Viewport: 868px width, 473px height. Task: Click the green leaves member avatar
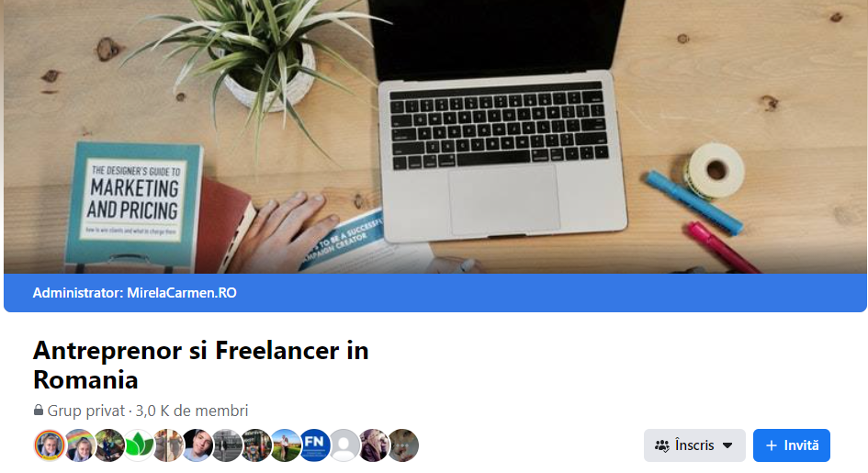[139, 445]
